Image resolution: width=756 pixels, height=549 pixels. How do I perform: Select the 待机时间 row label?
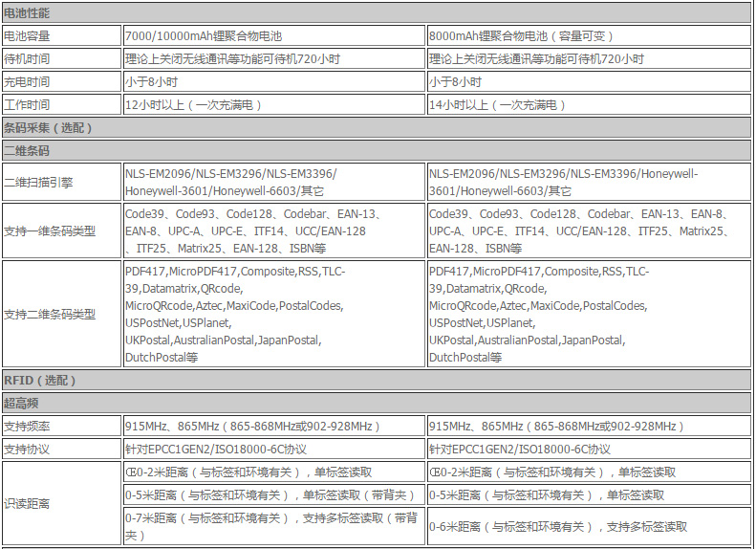click(x=62, y=59)
